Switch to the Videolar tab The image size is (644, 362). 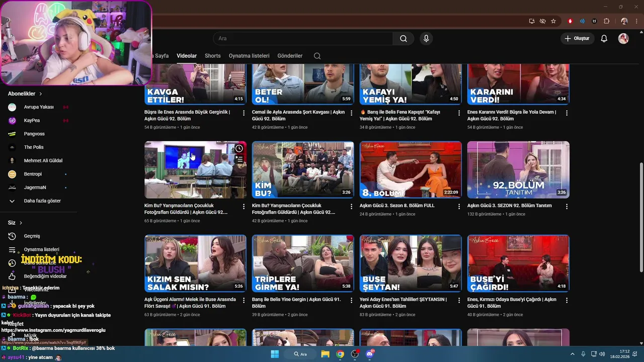coord(187,56)
